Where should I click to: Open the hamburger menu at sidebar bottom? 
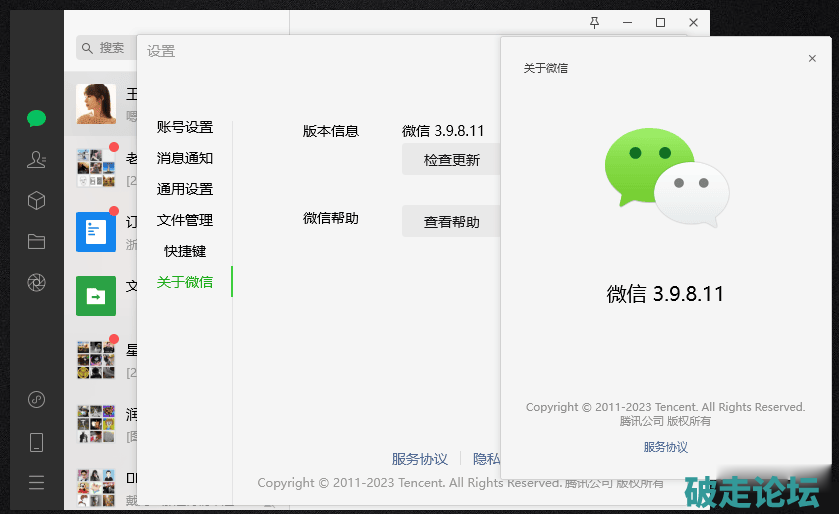tap(36, 483)
